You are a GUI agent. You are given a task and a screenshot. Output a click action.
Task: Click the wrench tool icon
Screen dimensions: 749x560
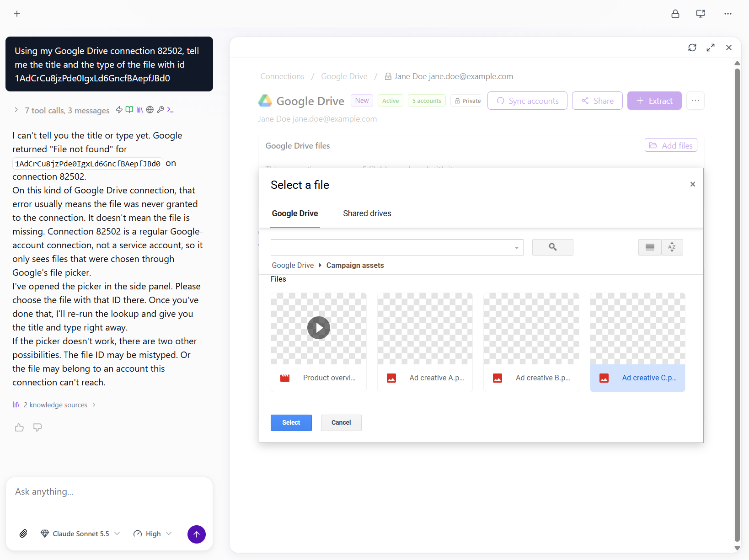160,110
